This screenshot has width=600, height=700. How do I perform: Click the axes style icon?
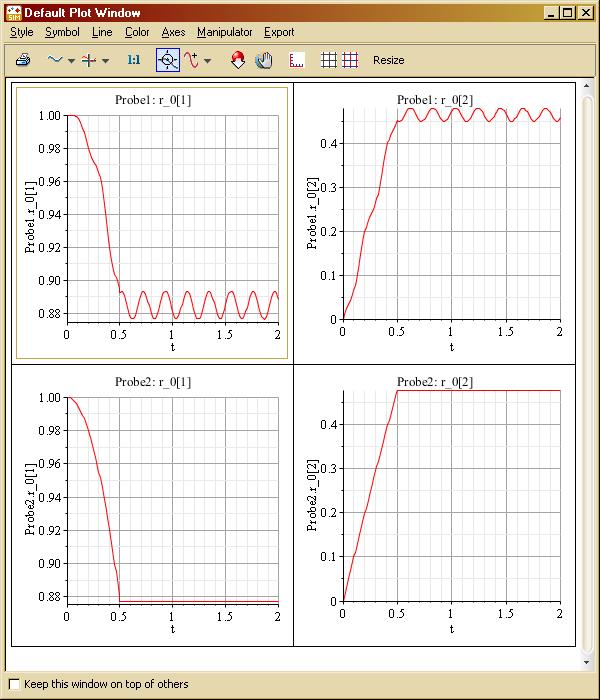point(296,60)
